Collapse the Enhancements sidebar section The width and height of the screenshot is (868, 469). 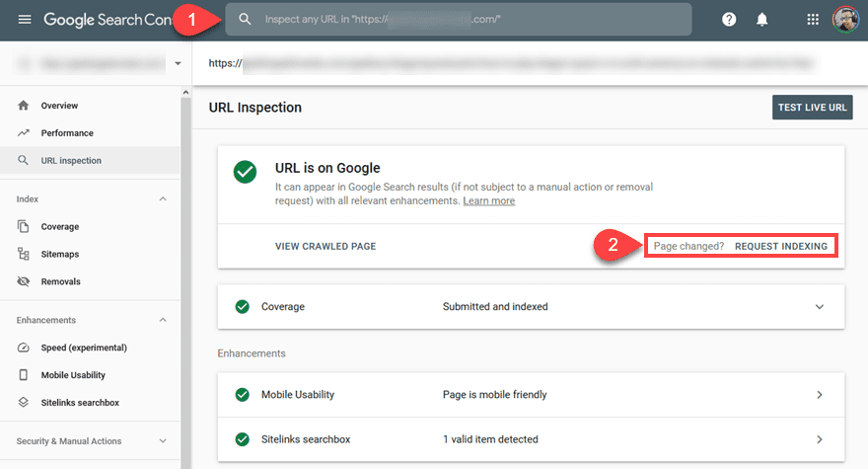point(163,320)
